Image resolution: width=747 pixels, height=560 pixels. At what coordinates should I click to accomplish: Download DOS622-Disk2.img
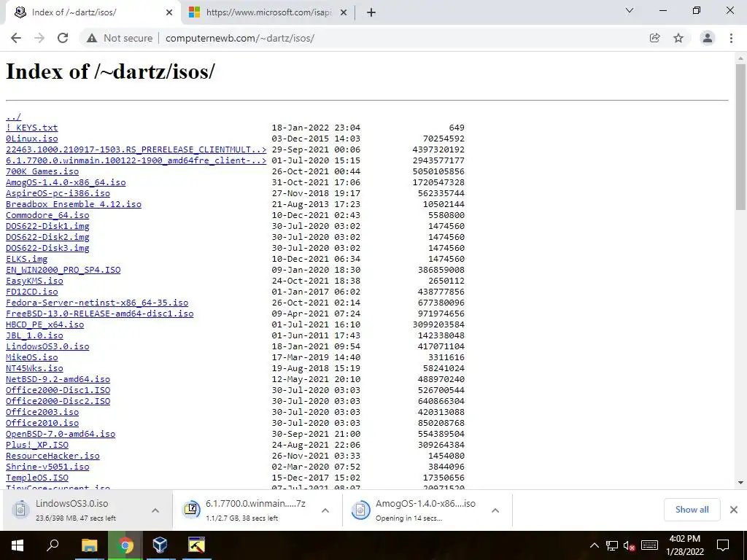[47, 237]
